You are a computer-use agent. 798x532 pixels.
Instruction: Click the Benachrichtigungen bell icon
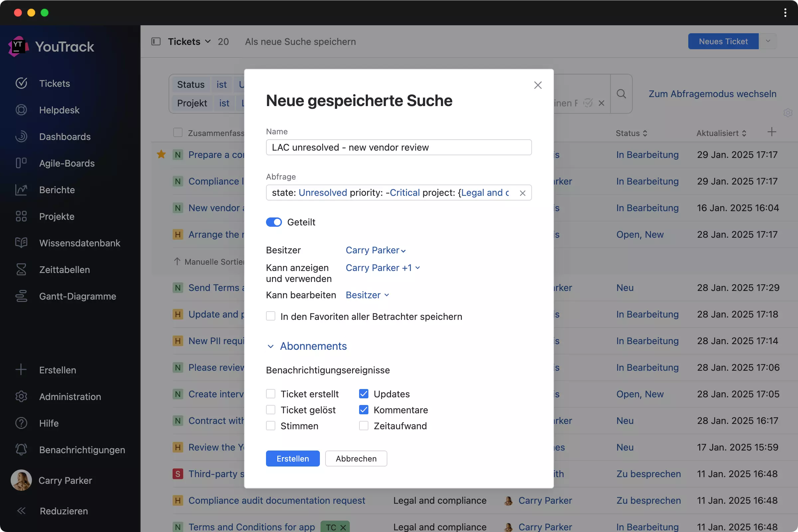21,450
